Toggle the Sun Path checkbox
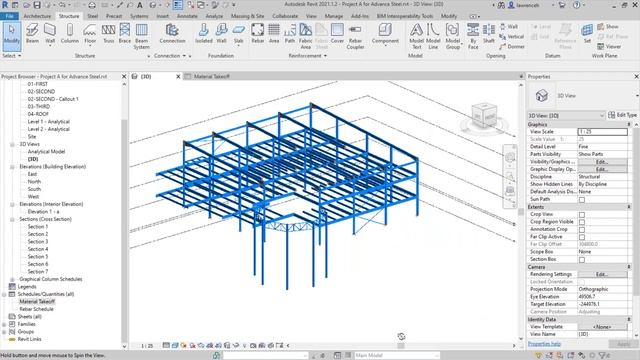 coord(582,200)
